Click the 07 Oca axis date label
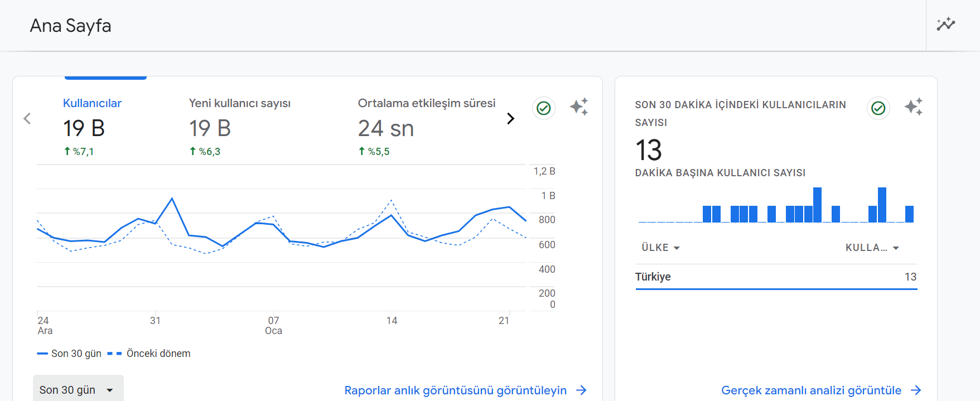This screenshot has height=401, width=980. pyautogui.click(x=273, y=326)
